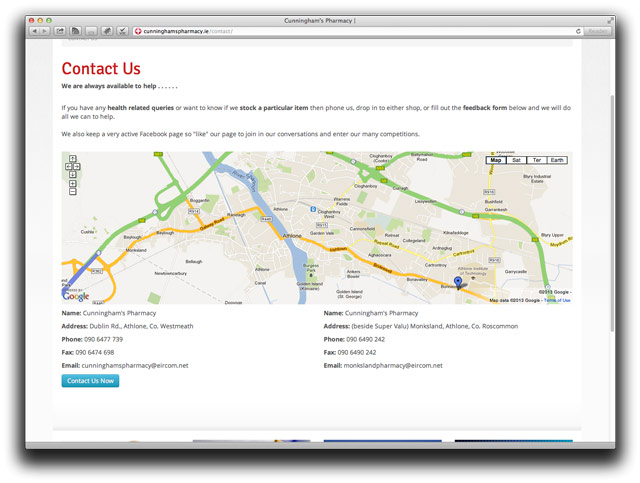Click the blank toolbar button beside RSS icon

click(x=91, y=31)
